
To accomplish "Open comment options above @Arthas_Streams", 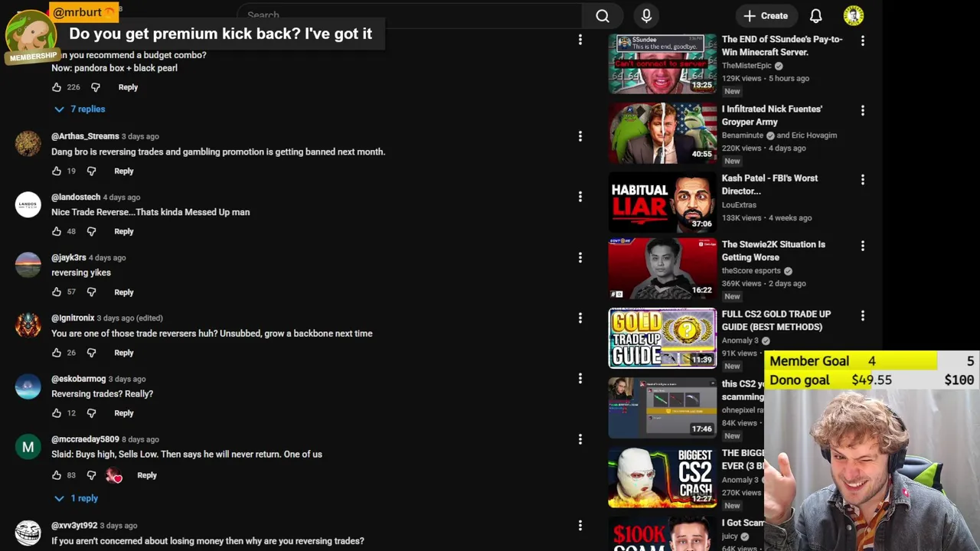I will coord(580,40).
